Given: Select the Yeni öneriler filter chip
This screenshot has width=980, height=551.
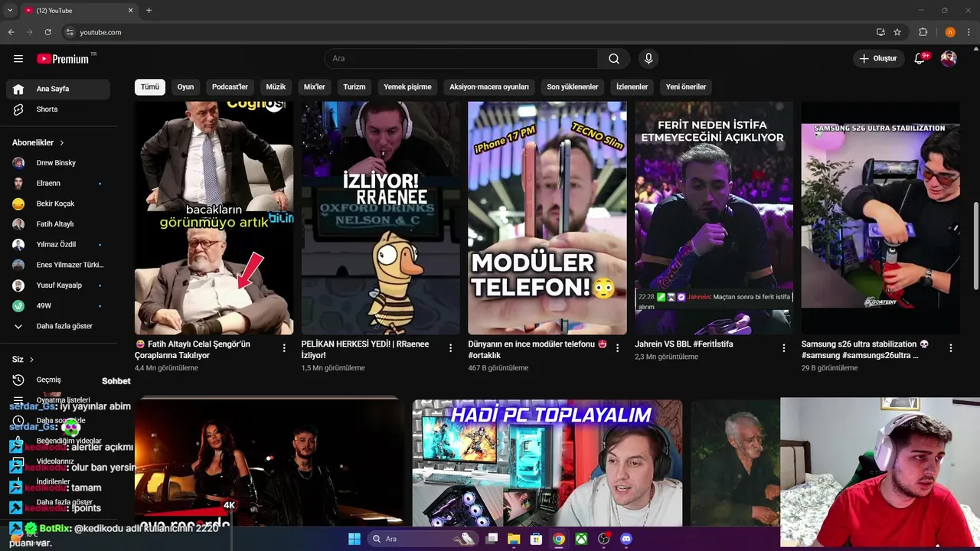Looking at the screenshot, I should [x=686, y=87].
